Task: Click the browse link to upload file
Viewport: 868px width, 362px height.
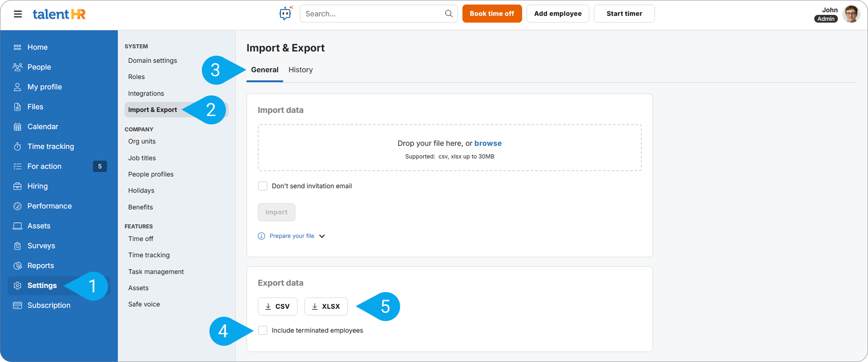Action: tap(488, 143)
